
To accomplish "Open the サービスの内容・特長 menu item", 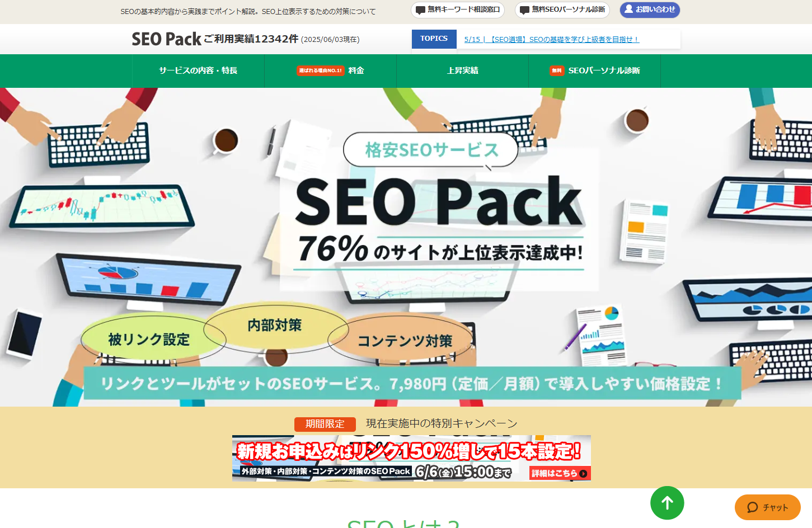I will point(198,70).
